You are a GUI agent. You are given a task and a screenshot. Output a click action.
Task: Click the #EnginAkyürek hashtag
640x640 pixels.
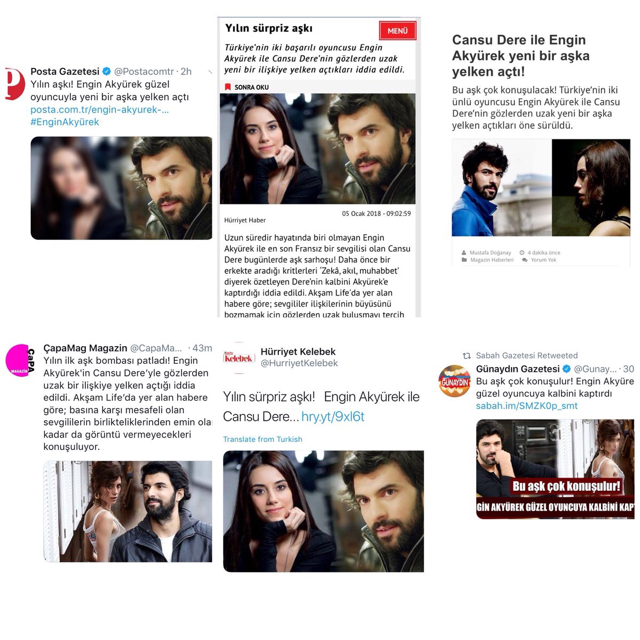tap(64, 122)
